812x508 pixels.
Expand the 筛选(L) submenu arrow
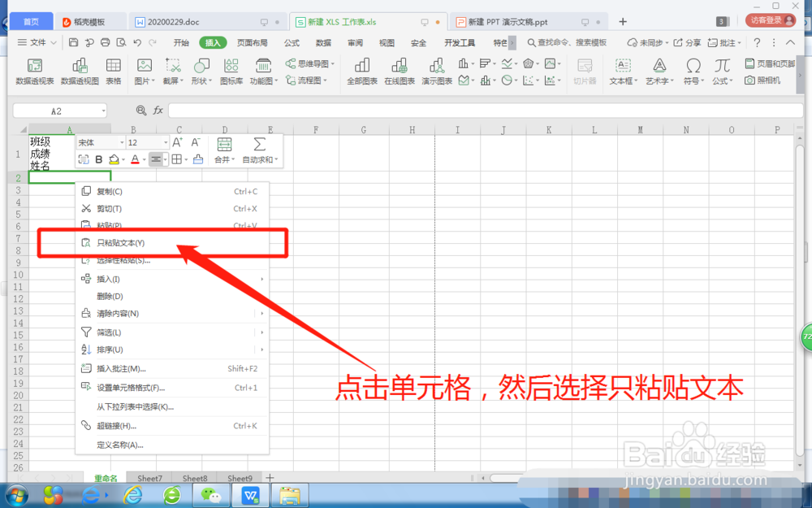[262, 332]
